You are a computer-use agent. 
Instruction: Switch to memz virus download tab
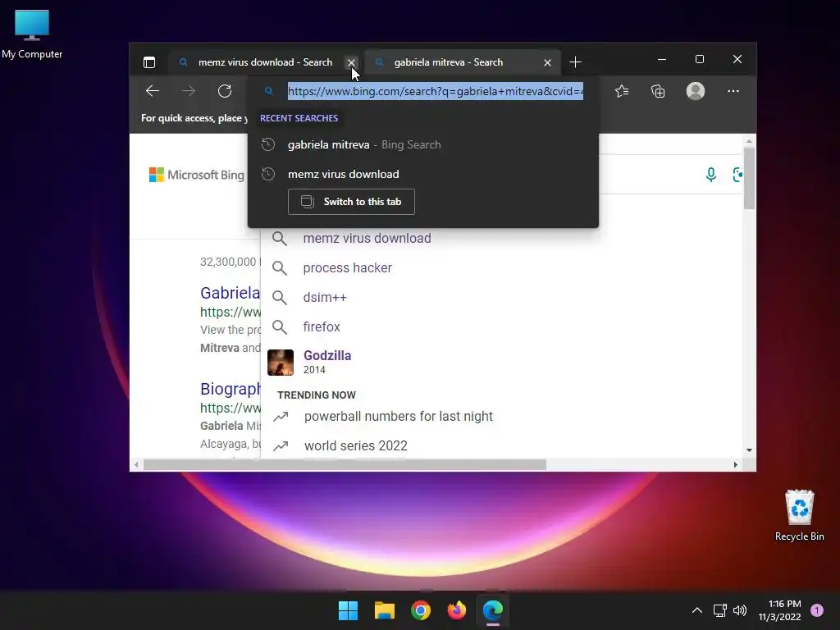point(265,62)
